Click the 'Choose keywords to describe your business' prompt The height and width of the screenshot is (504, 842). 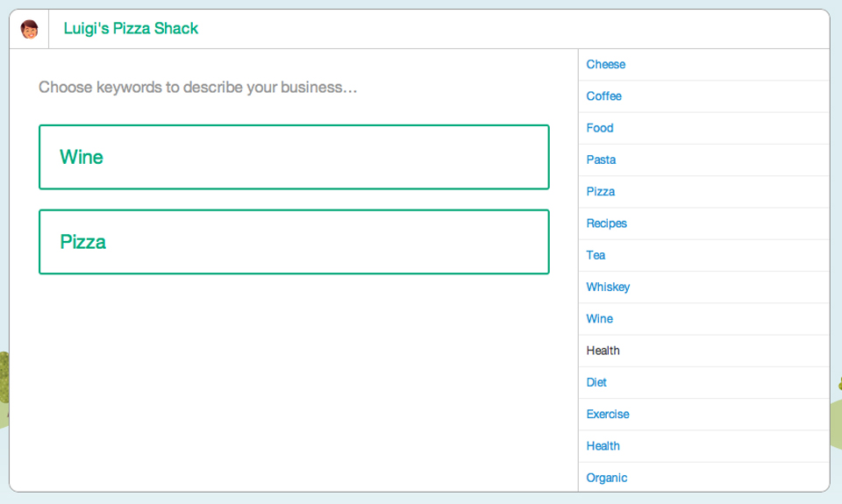[197, 87]
